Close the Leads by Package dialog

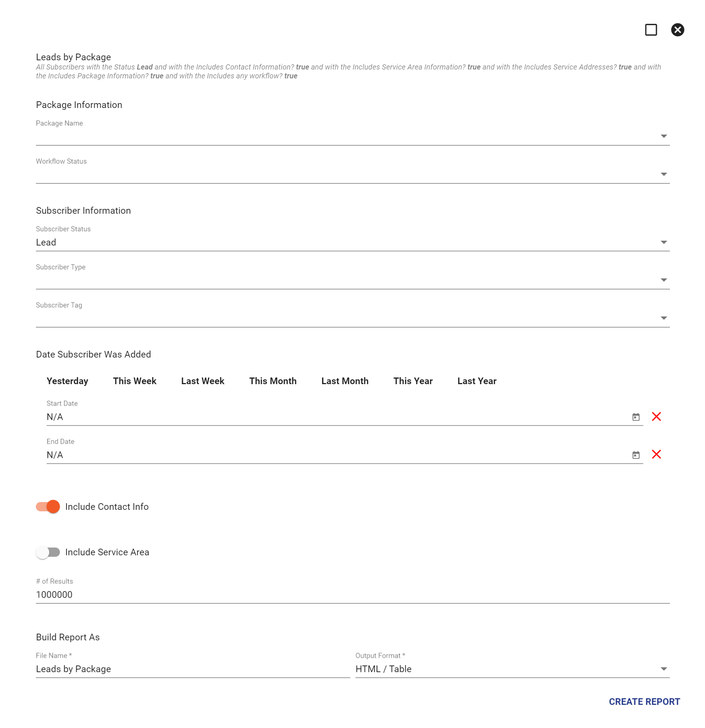(677, 30)
